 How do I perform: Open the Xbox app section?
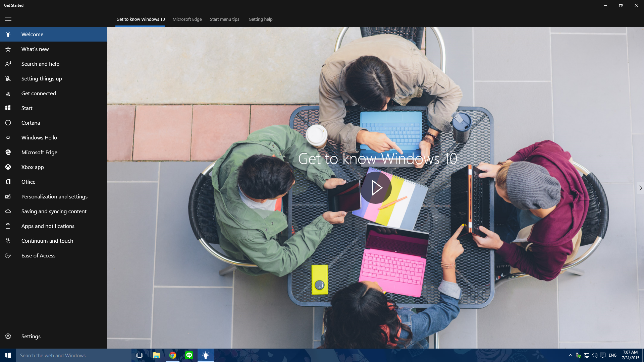[x=54, y=167]
